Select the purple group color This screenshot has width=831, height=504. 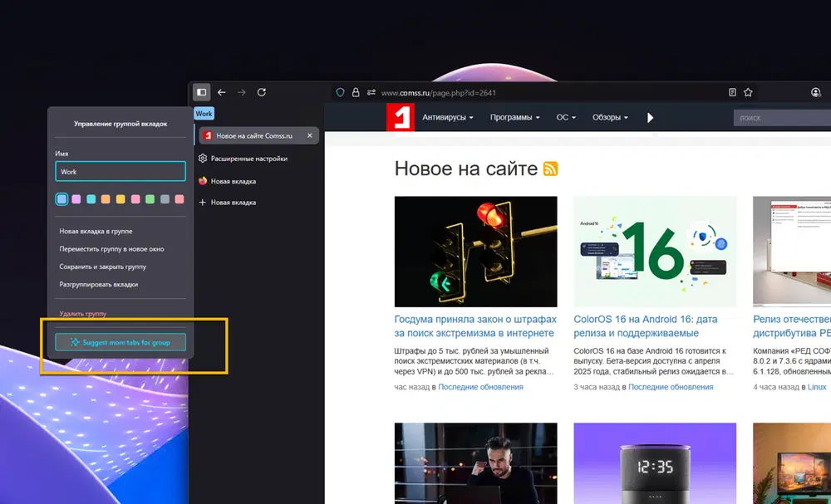click(x=76, y=199)
